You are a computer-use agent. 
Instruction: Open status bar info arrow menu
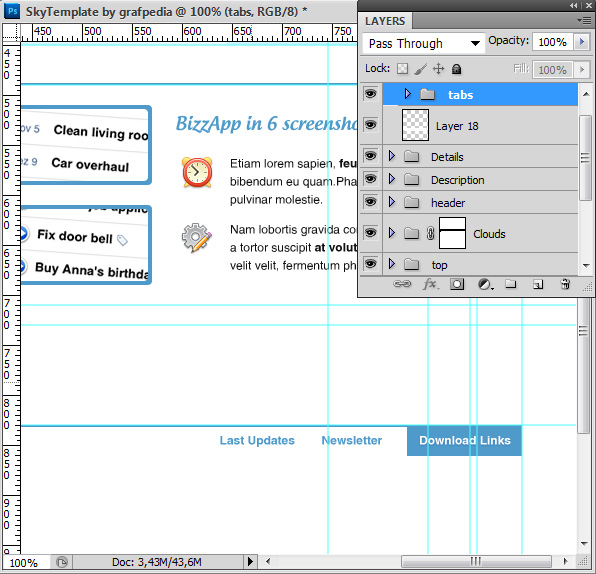pos(250,561)
